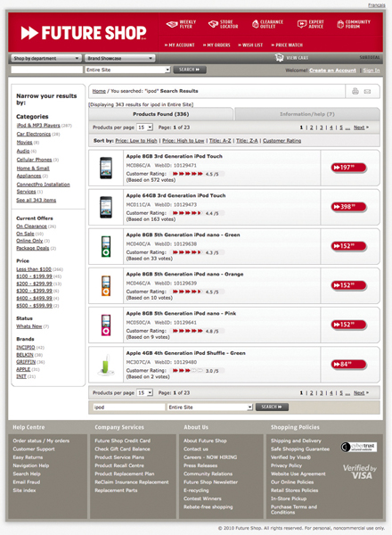The height and width of the screenshot is (535, 392).
Task: Click the cybertrust security badge
Action: point(359,447)
